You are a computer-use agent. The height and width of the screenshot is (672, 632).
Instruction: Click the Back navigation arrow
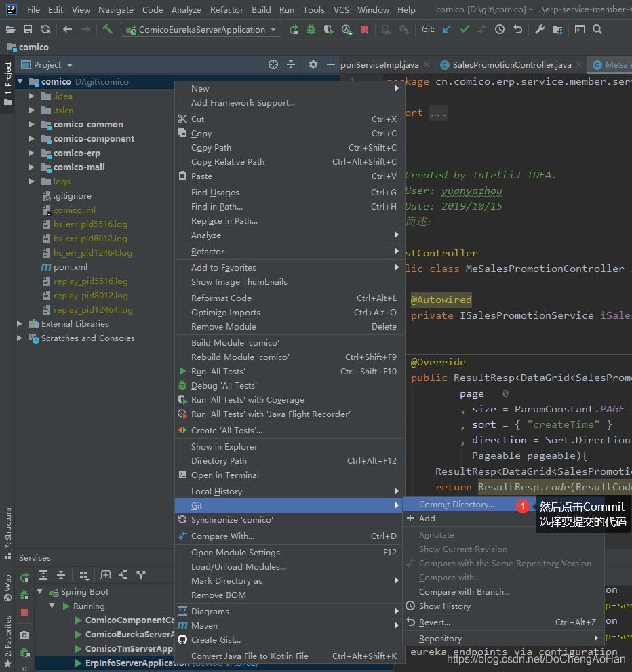point(67,30)
